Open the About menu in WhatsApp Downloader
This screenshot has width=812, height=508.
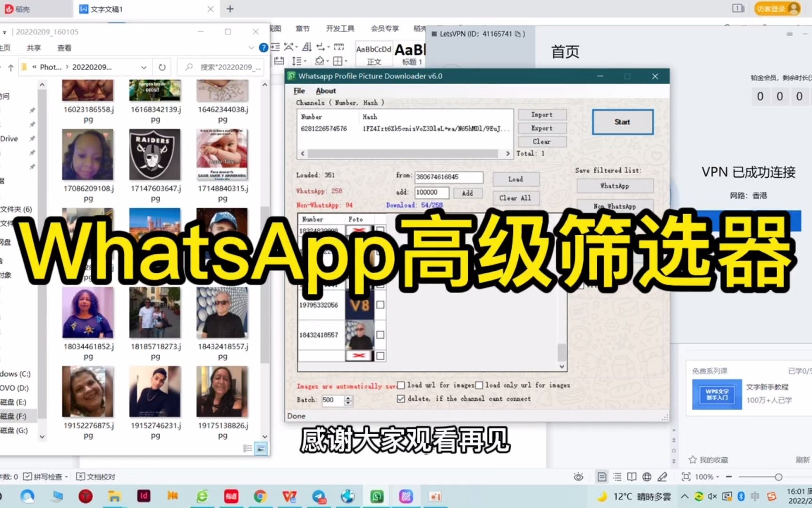point(326,91)
